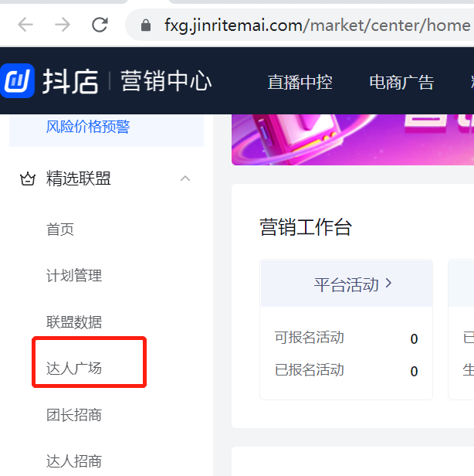474x476 pixels.
Task: Click the blue 抖店 logo icon
Action: (17, 80)
